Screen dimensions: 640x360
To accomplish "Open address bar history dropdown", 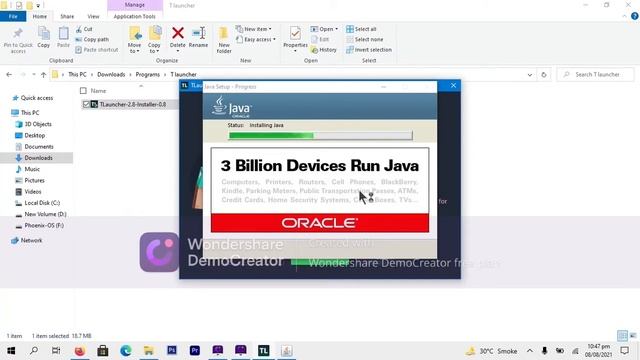I will point(530,75).
